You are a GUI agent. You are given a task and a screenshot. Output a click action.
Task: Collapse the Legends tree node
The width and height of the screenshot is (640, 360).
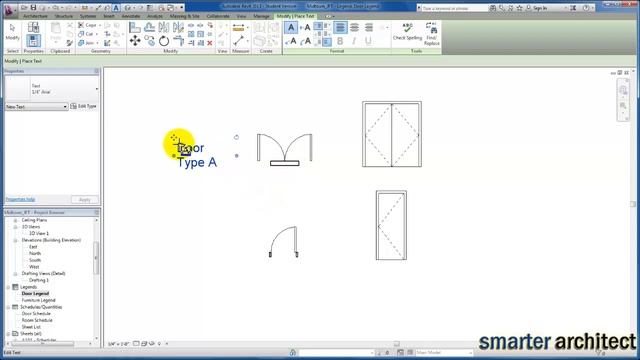coord(8,287)
